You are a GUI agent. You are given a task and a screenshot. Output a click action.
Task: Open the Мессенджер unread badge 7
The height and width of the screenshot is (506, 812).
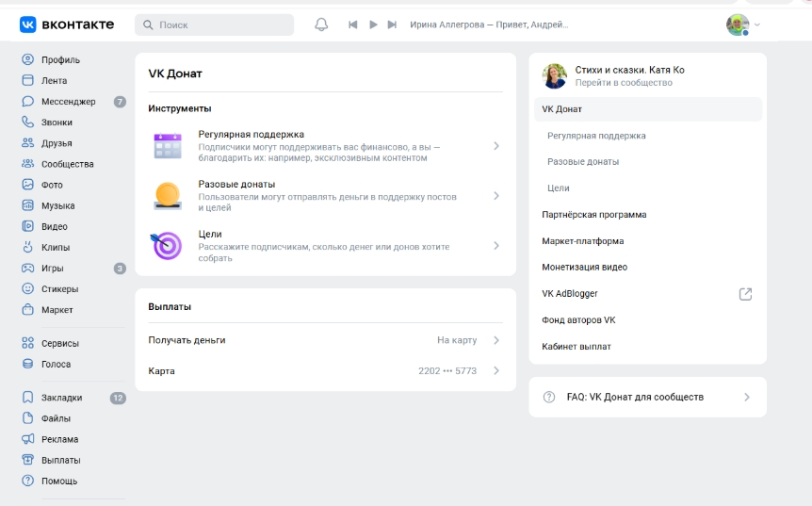(120, 102)
